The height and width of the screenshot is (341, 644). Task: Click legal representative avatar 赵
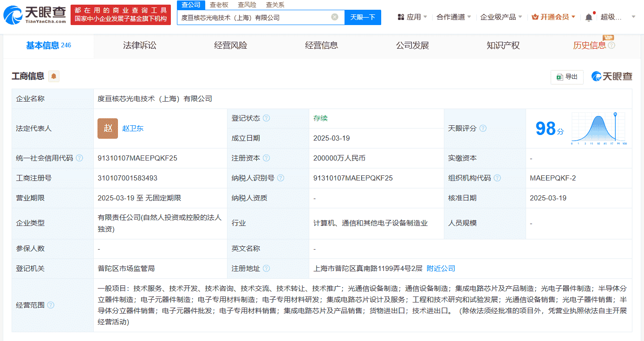pyautogui.click(x=107, y=129)
